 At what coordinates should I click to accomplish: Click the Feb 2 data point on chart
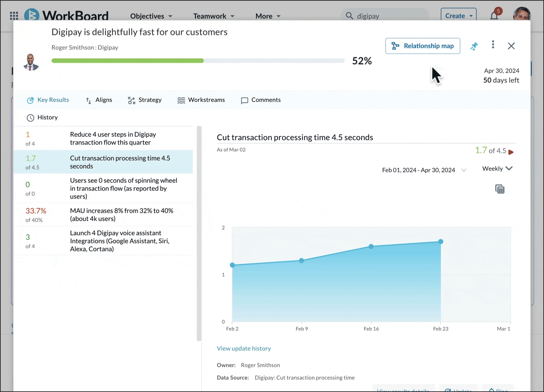pos(232,265)
